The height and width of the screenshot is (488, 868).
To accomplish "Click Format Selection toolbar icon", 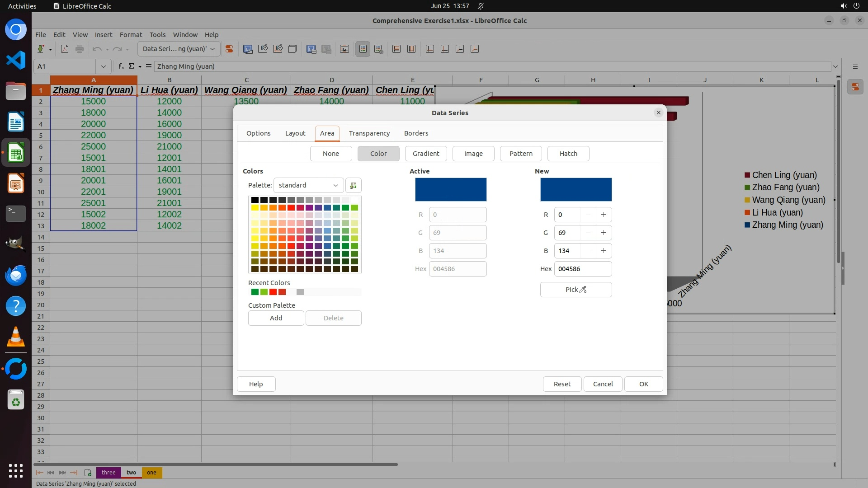I will click(x=229, y=49).
